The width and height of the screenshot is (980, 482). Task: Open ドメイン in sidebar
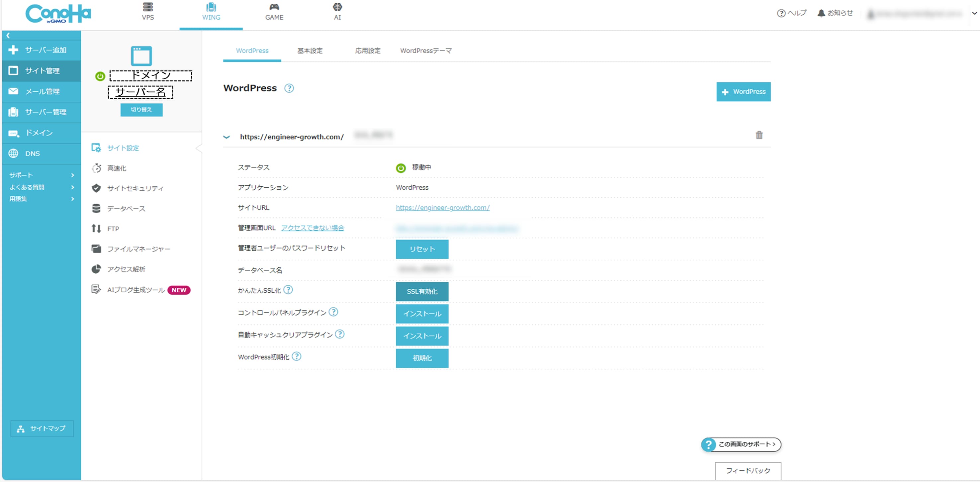[42, 133]
